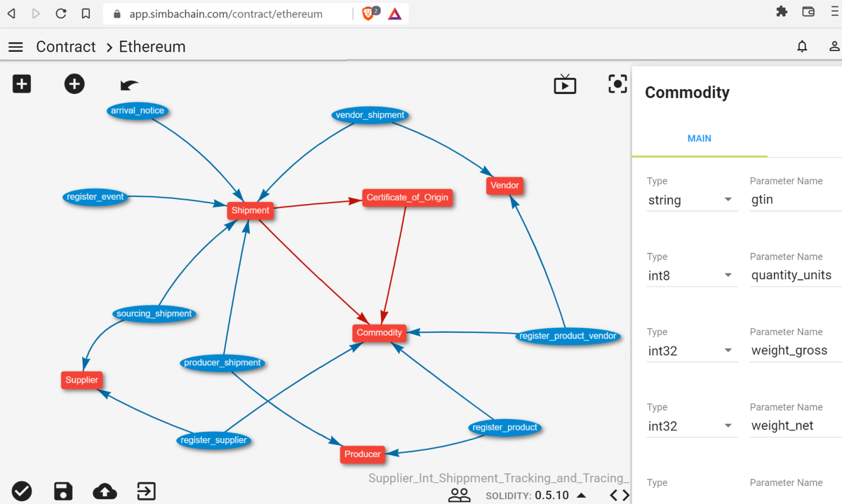Click the notification bell icon
This screenshot has height=504, width=842.
click(802, 46)
